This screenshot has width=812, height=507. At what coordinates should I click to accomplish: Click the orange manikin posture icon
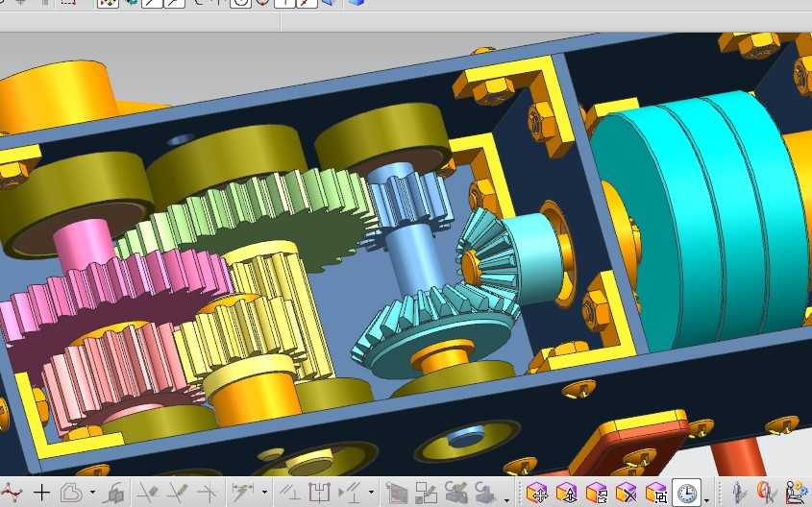click(767, 493)
